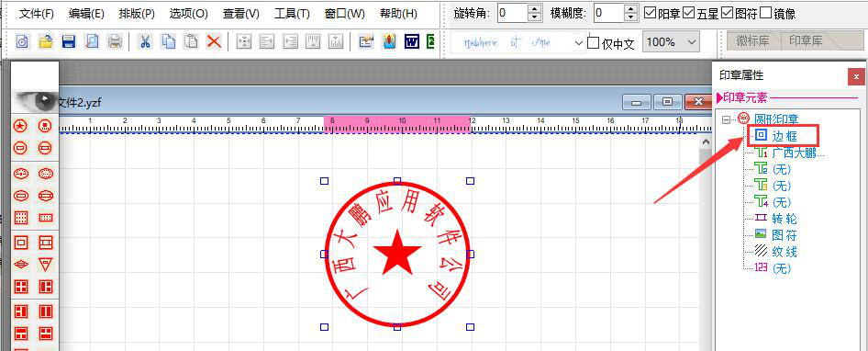Open a file via the yellow folder icon
The height and width of the screenshot is (351, 868).
click(x=45, y=41)
